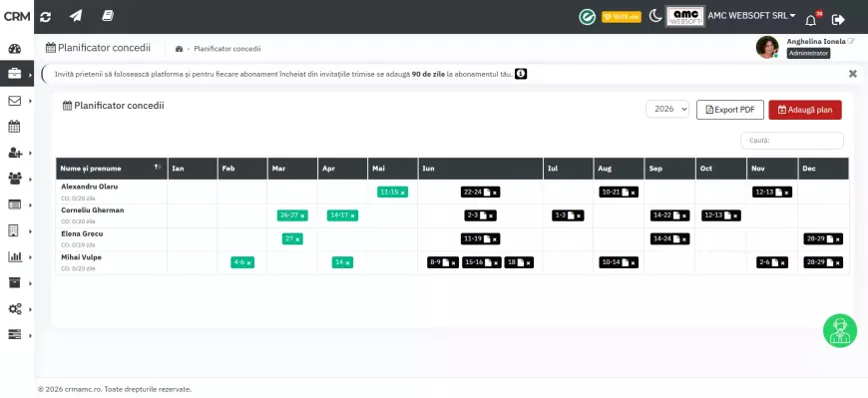Open the users group icon in sidebar

pyautogui.click(x=14, y=179)
